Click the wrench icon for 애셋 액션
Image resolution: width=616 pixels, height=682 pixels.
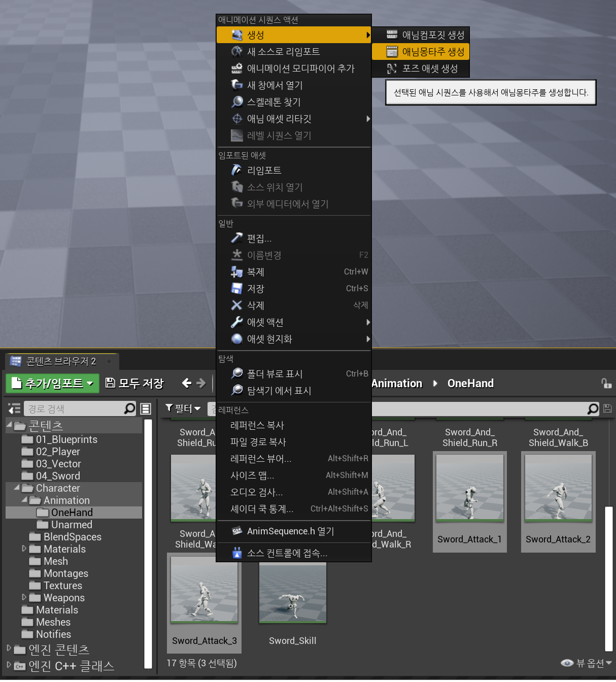(x=237, y=322)
